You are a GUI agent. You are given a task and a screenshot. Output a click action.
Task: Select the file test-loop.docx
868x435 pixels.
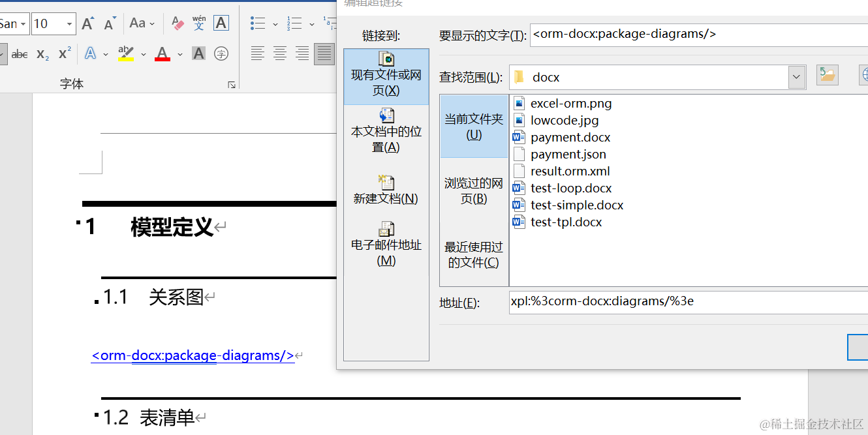pyautogui.click(x=571, y=188)
